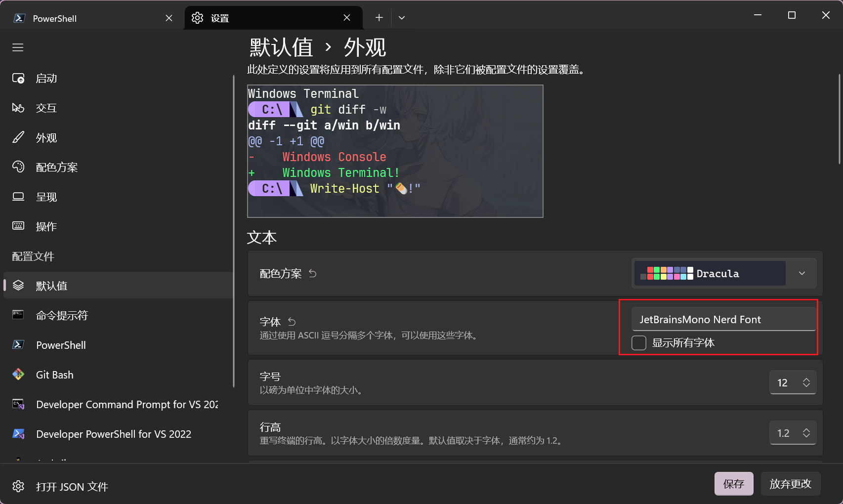
Task: Click the gear icon beside 打开 JSON 文件
Action: click(x=18, y=486)
